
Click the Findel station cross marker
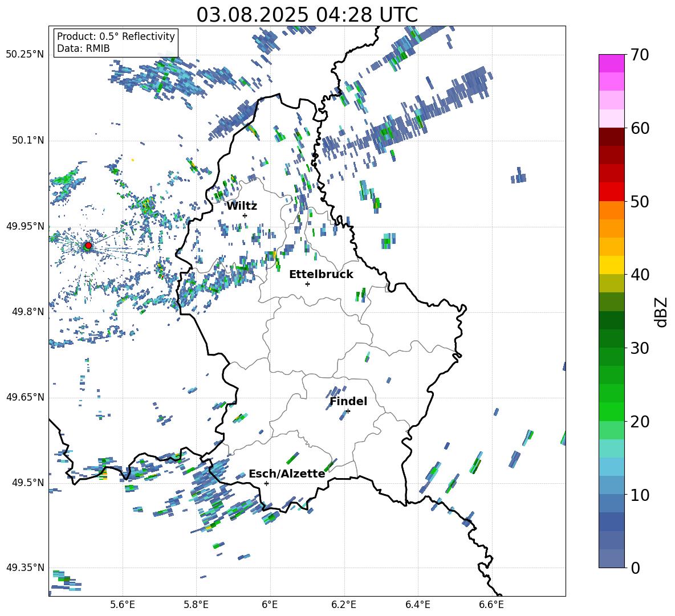point(348,411)
